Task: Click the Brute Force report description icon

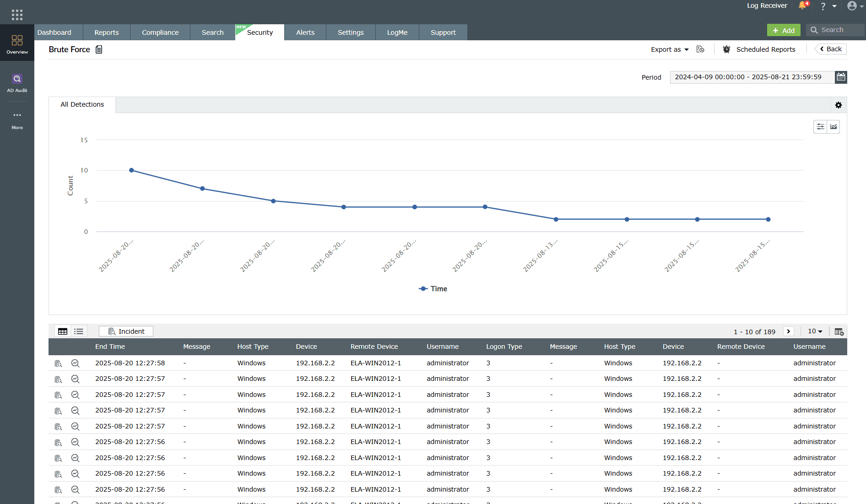Action: coord(99,49)
